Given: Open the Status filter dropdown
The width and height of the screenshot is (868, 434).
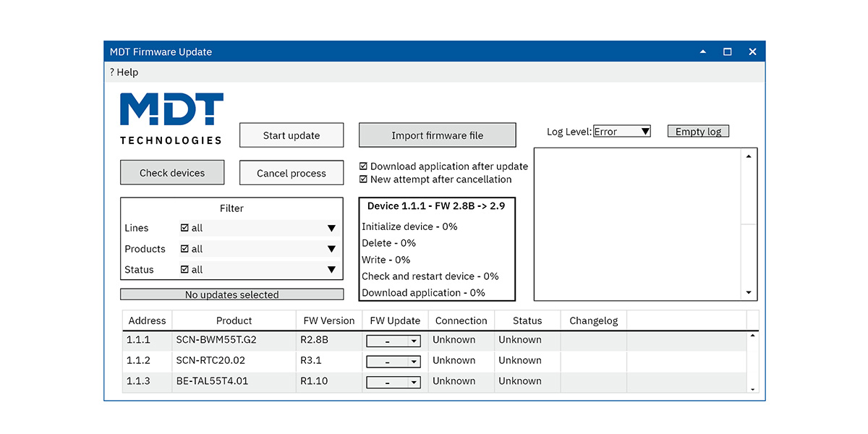Looking at the screenshot, I should tap(331, 269).
